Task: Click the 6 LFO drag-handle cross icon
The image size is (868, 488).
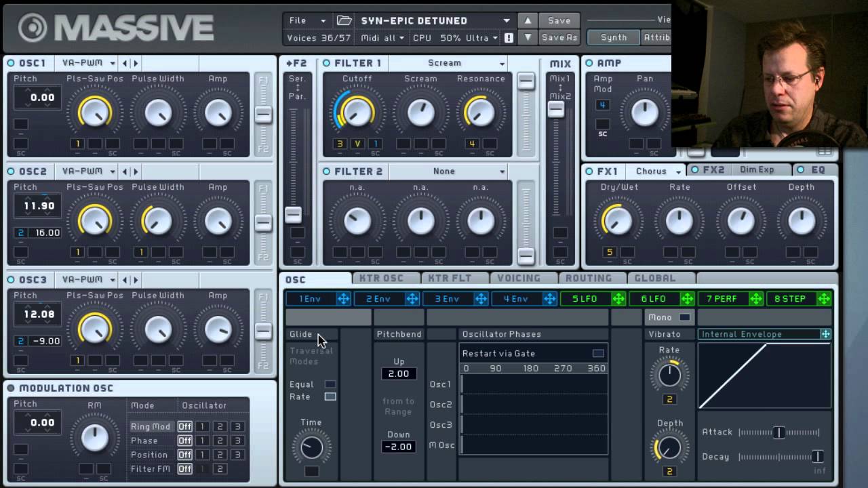Action: (688, 299)
